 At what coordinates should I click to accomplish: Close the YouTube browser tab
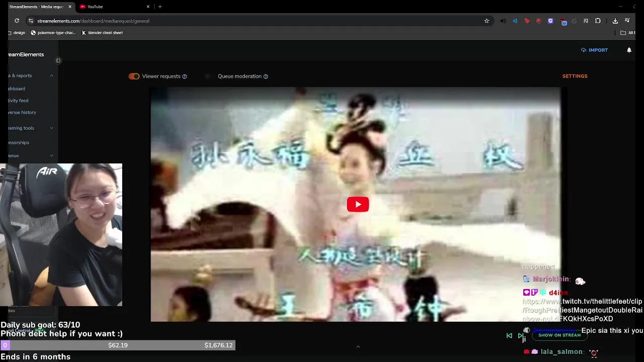(148, 7)
